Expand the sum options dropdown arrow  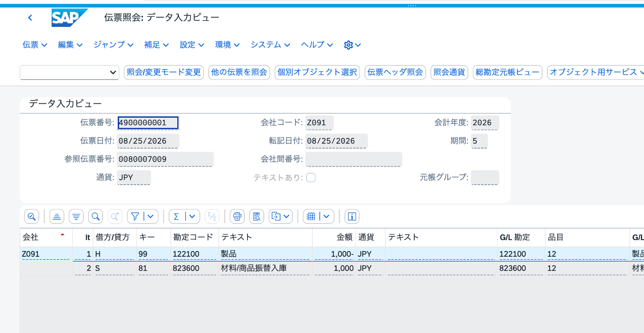click(193, 216)
